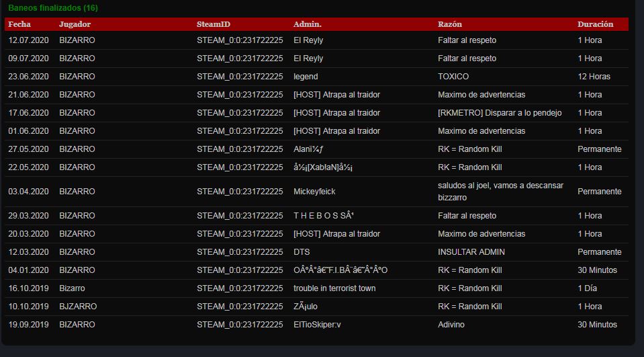This screenshot has width=644, height=357.
Task: Select the Baneos finalizados (16) heading
Action: point(53,8)
